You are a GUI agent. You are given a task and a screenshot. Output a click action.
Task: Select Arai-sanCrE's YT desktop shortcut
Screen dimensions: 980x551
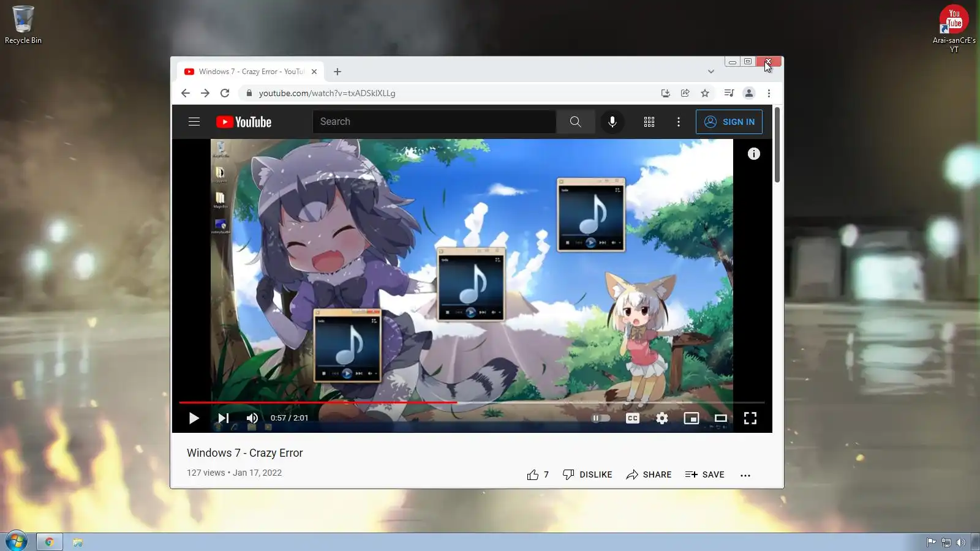pyautogui.click(x=954, y=28)
